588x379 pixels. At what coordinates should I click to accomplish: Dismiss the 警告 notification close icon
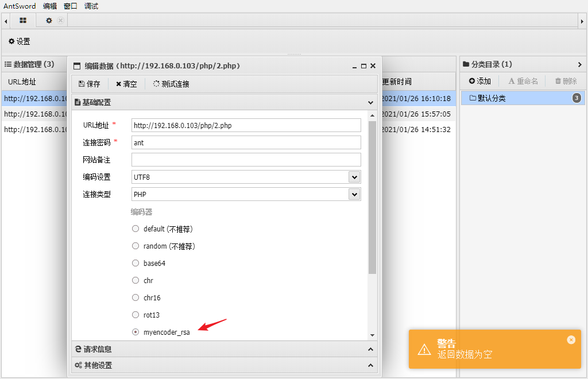click(571, 339)
